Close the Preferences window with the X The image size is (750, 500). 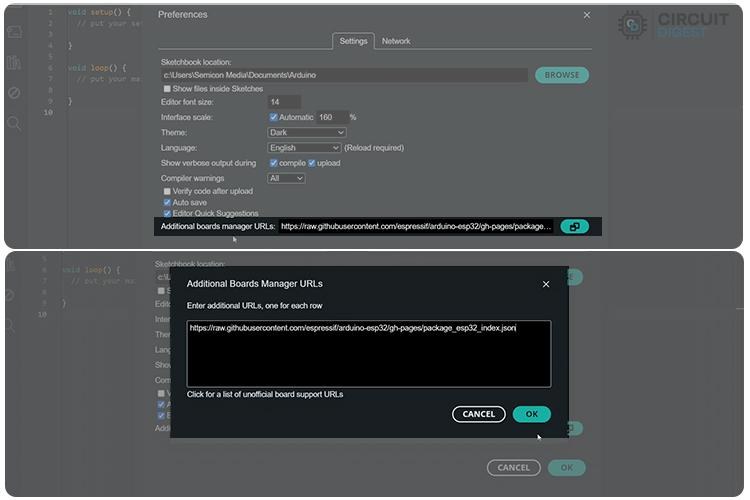click(x=587, y=15)
